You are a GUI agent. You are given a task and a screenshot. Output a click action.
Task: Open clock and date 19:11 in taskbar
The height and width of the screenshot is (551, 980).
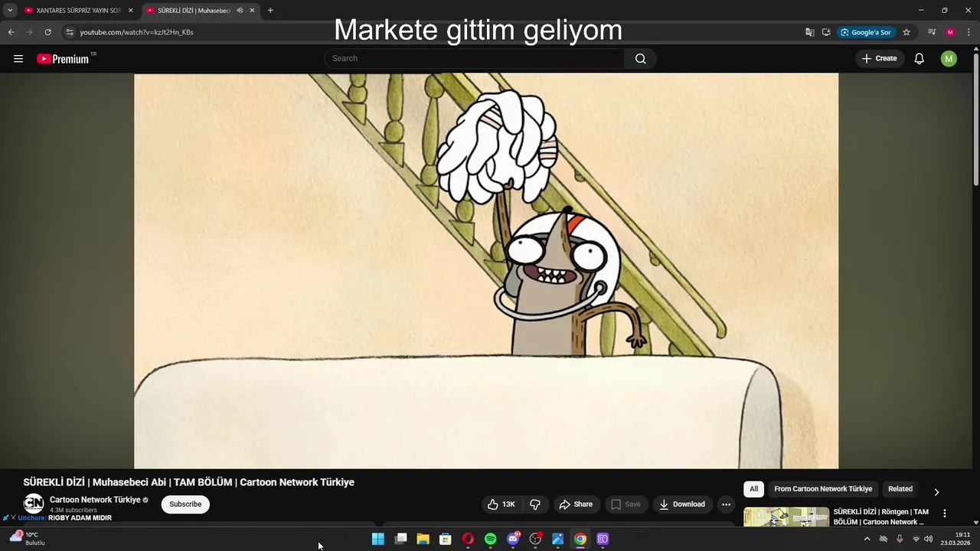pyautogui.click(x=957, y=539)
